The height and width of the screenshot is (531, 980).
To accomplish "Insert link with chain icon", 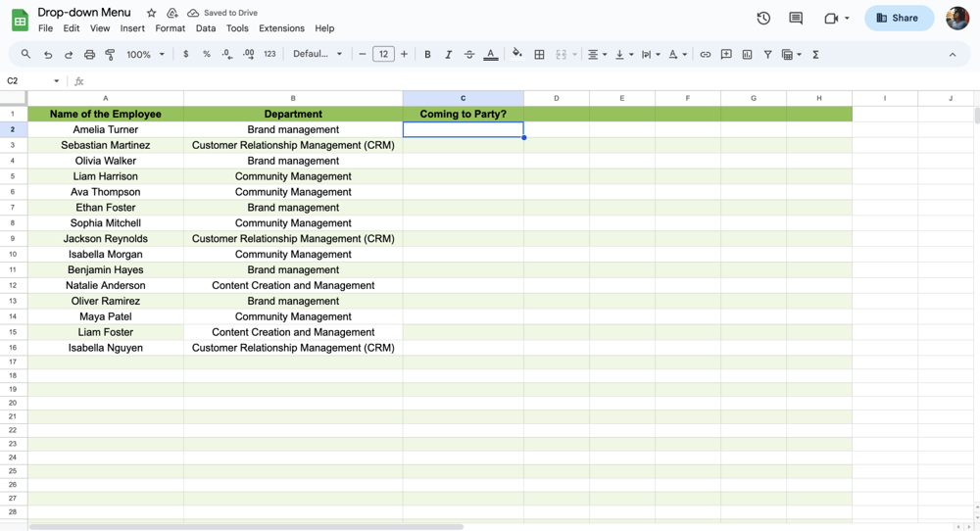I will coord(705,54).
